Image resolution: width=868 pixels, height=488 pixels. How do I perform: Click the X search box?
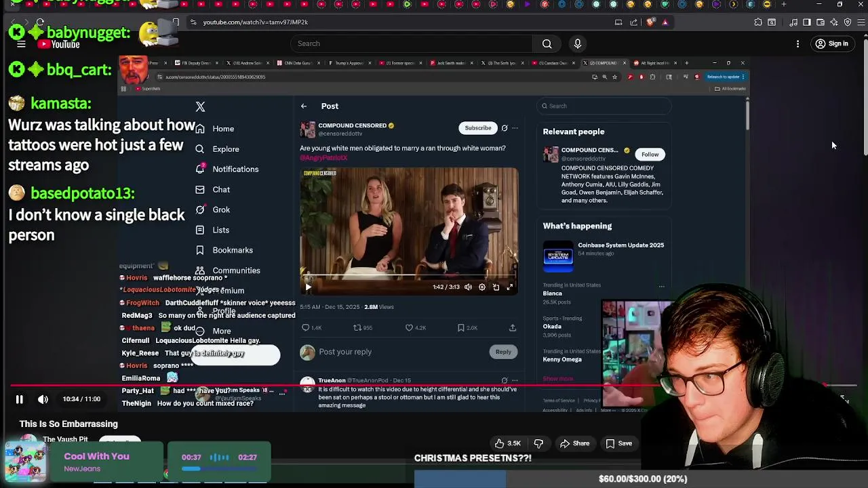604,106
